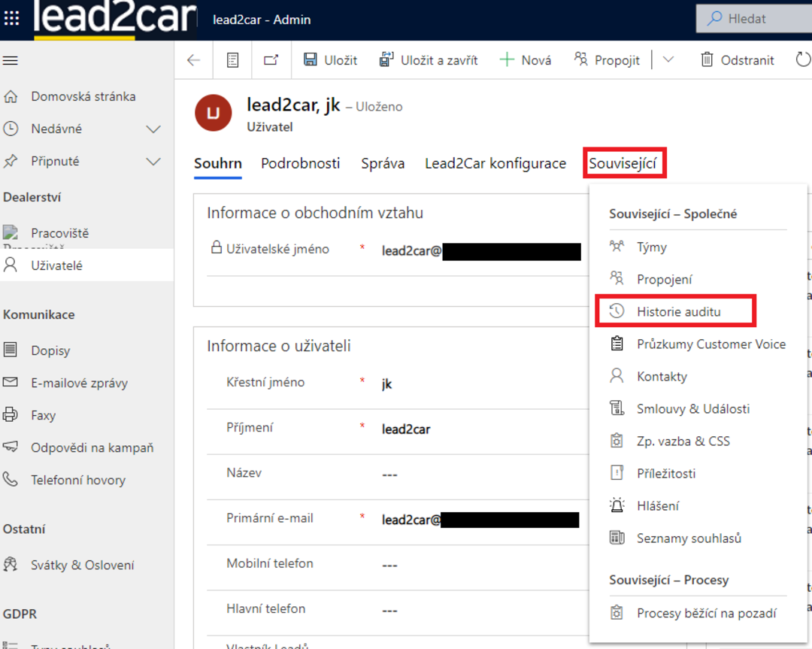Image resolution: width=812 pixels, height=649 pixels.
Task: Open the Lead2Car konfigurace tab
Action: pos(495,163)
